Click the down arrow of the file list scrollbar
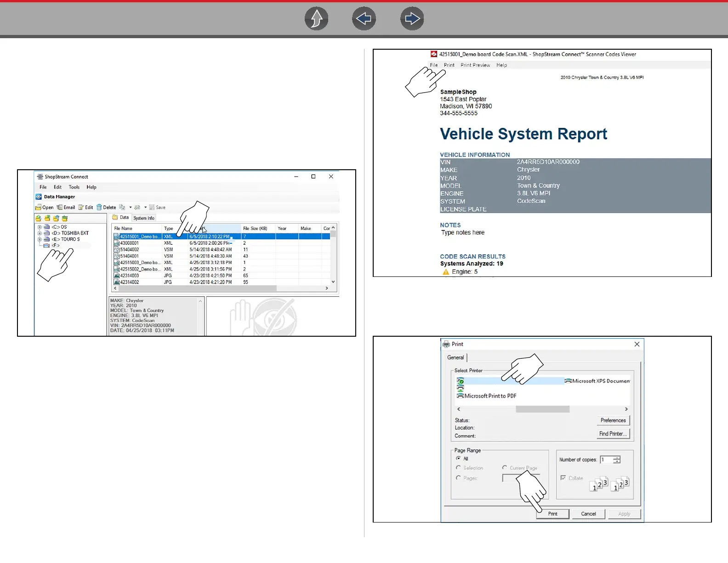728x563 pixels. pyautogui.click(x=333, y=282)
